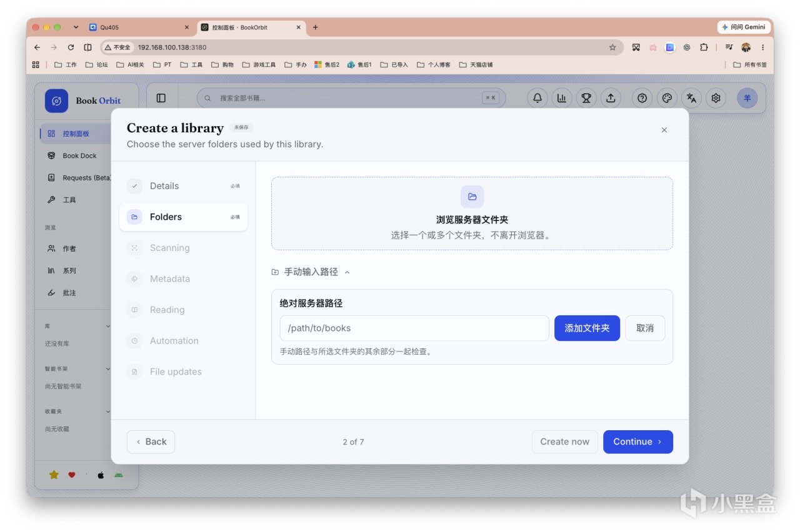The height and width of the screenshot is (532, 800).
Task: Open the statistics bar chart icon
Action: coord(562,98)
